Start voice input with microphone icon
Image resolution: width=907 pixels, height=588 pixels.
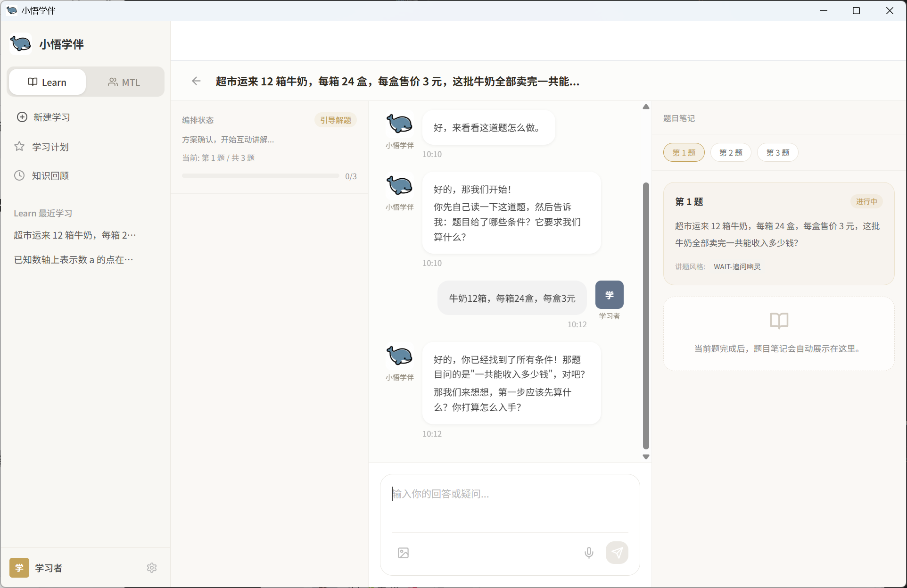tap(589, 553)
